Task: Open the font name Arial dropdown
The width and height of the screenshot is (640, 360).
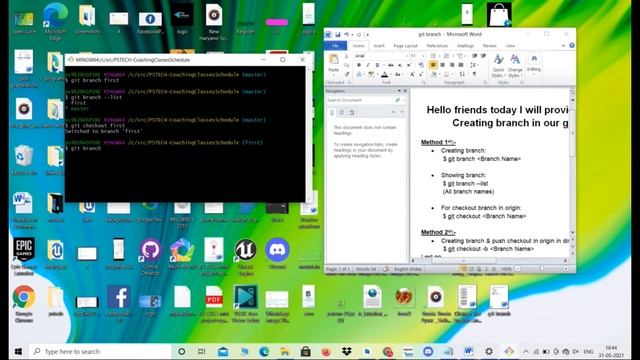Action: [407, 56]
